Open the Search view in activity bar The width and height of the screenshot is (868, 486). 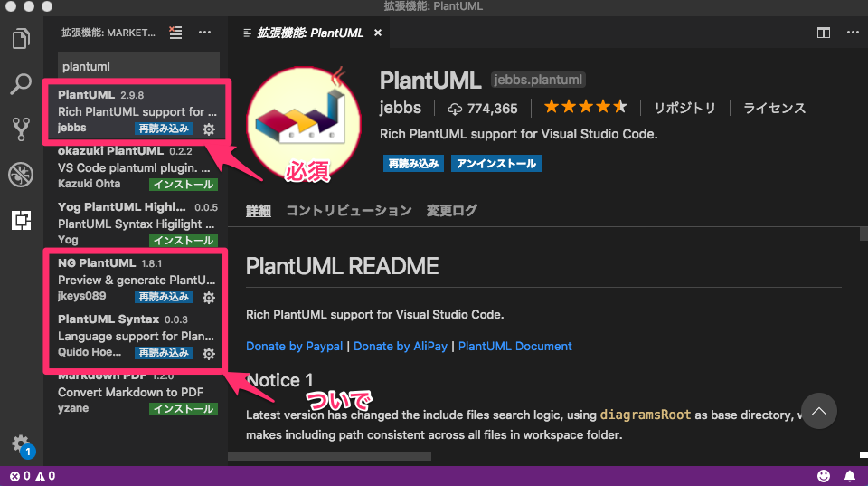point(21,83)
